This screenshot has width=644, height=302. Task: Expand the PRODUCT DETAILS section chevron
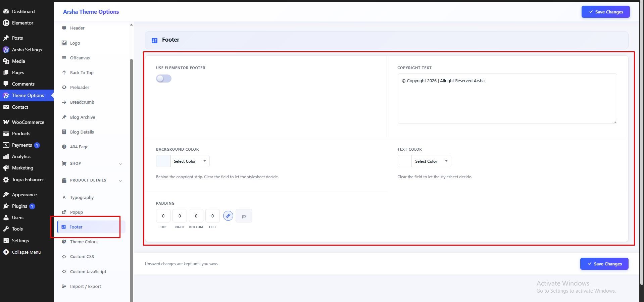(120, 181)
